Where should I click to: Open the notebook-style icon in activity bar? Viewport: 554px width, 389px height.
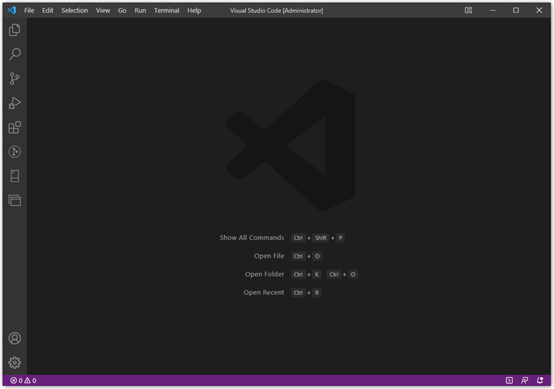(14, 176)
